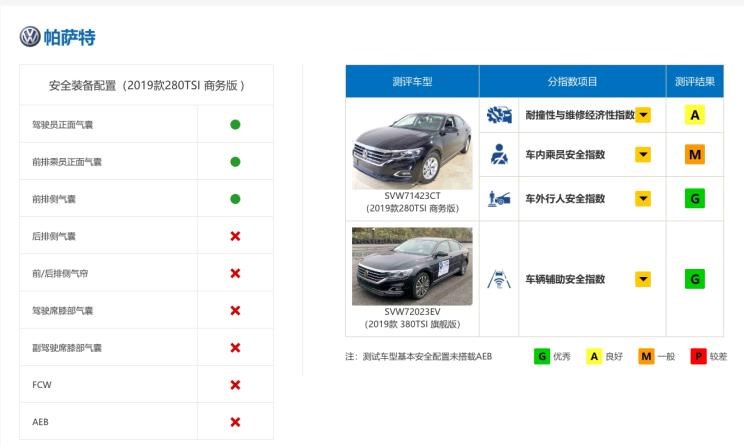Click the 驾驶员正面气囊 row label
Viewport: 744px width, 446px height.
tap(63, 125)
